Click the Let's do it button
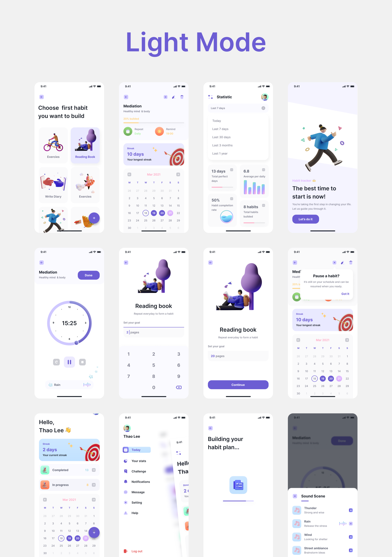The image size is (392, 557). pyautogui.click(x=306, y=219)
